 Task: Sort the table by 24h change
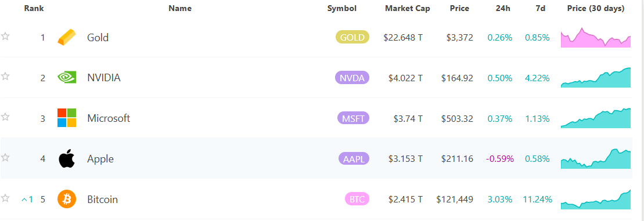tap(503, 8)
